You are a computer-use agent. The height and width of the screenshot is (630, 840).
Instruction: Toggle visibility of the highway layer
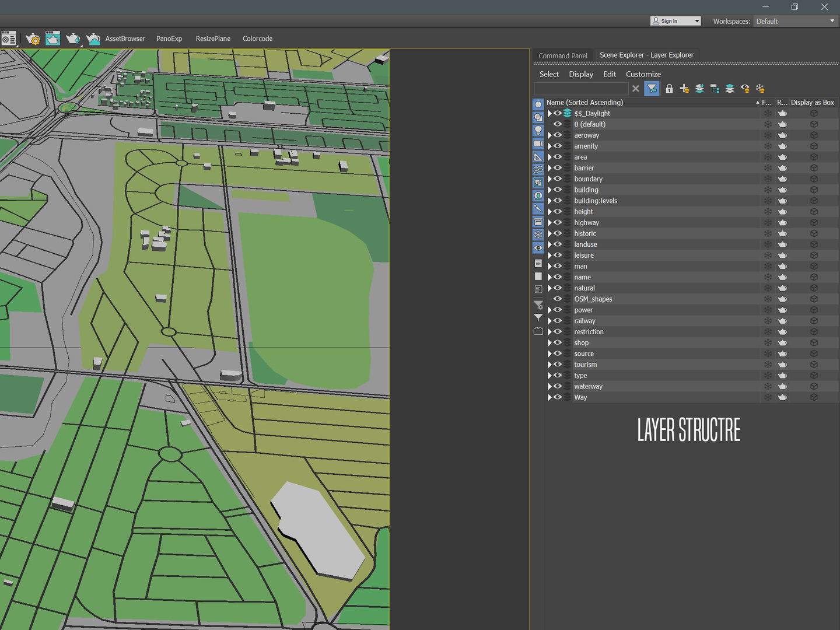point(558,222)
